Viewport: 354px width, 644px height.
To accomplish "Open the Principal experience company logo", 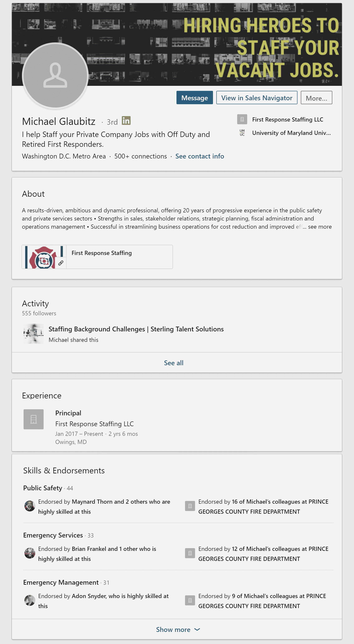I will 33,419.
